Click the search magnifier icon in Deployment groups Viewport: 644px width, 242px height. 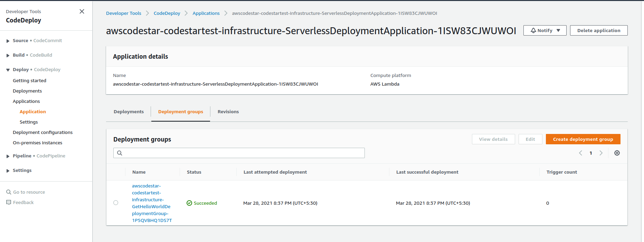[x=120, y=153]
